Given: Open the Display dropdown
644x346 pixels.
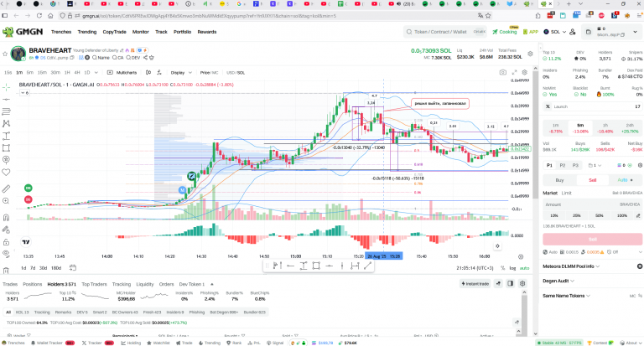Looking at the screenshot, I should [x=181, y=73].
